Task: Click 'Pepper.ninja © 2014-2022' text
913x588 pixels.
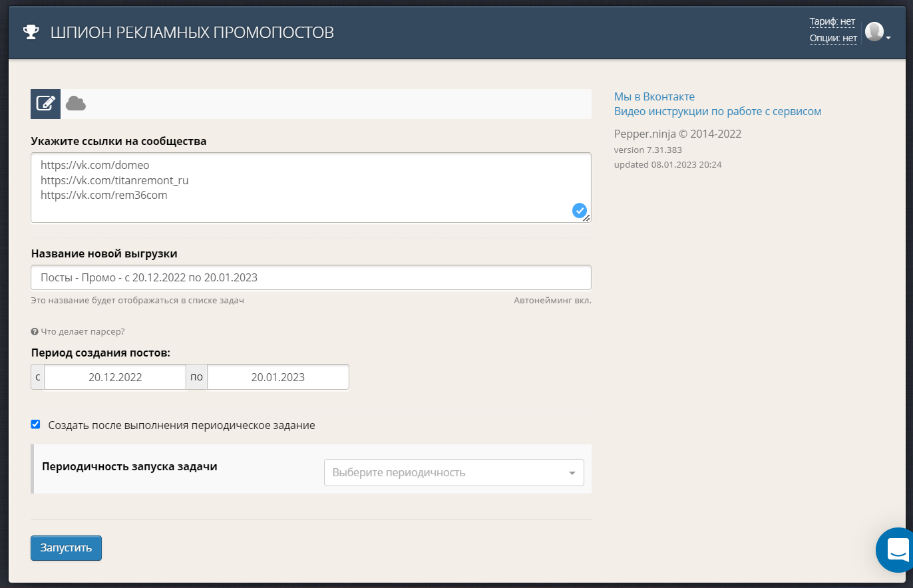Action: (x=677, y=134)
